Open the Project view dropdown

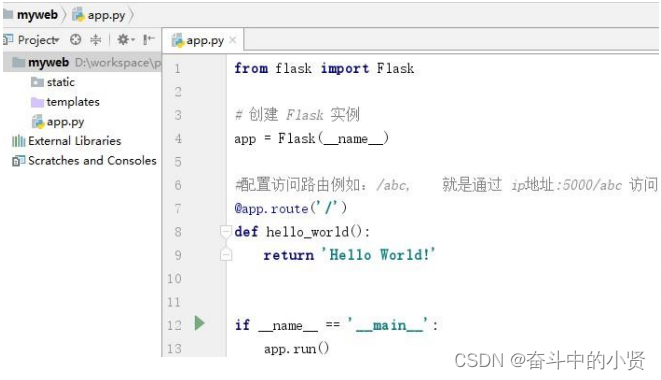click(38, 40)
